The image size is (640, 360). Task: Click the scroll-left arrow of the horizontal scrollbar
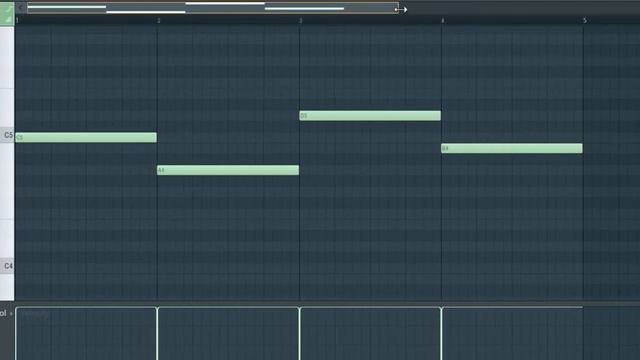pos(21,8)
